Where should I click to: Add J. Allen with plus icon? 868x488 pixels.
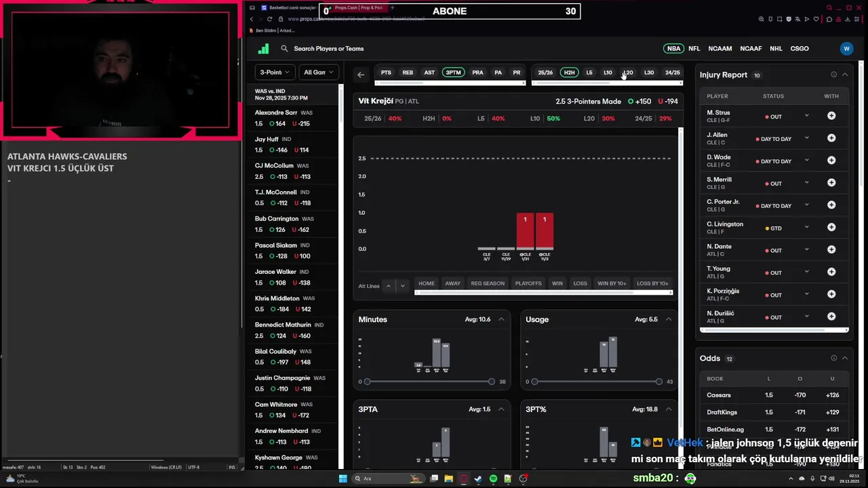(831, 138)
